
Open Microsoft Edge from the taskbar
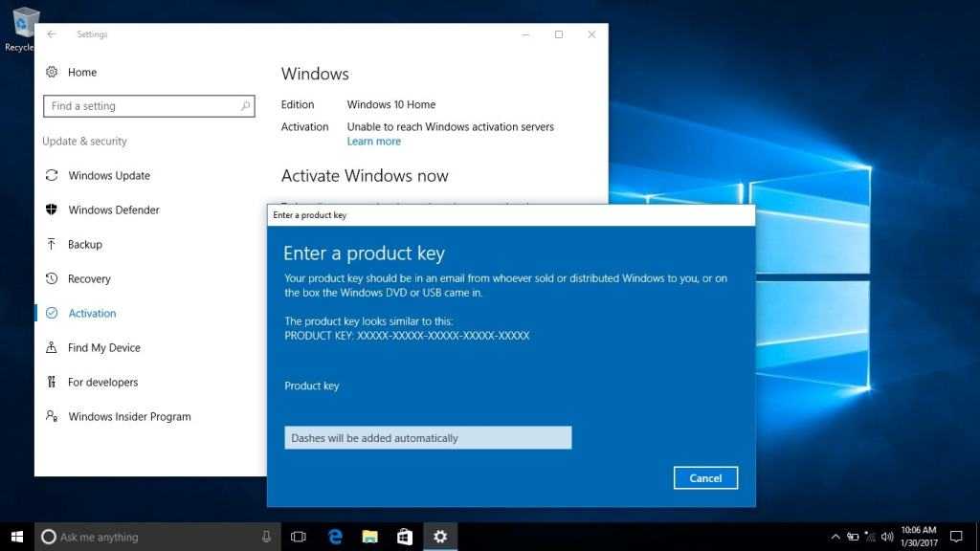point(335,537)
